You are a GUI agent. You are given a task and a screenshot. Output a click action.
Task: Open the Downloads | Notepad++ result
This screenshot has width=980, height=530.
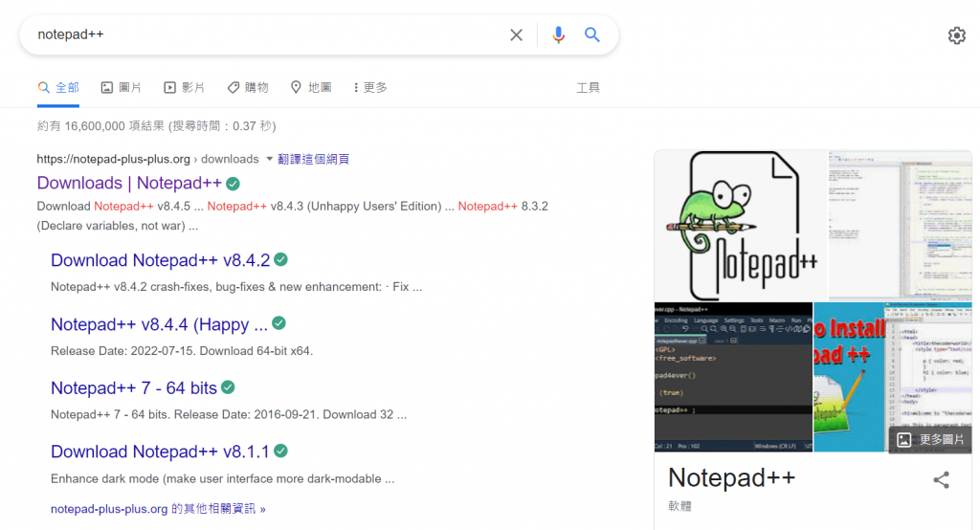click(x=129, y=183)
